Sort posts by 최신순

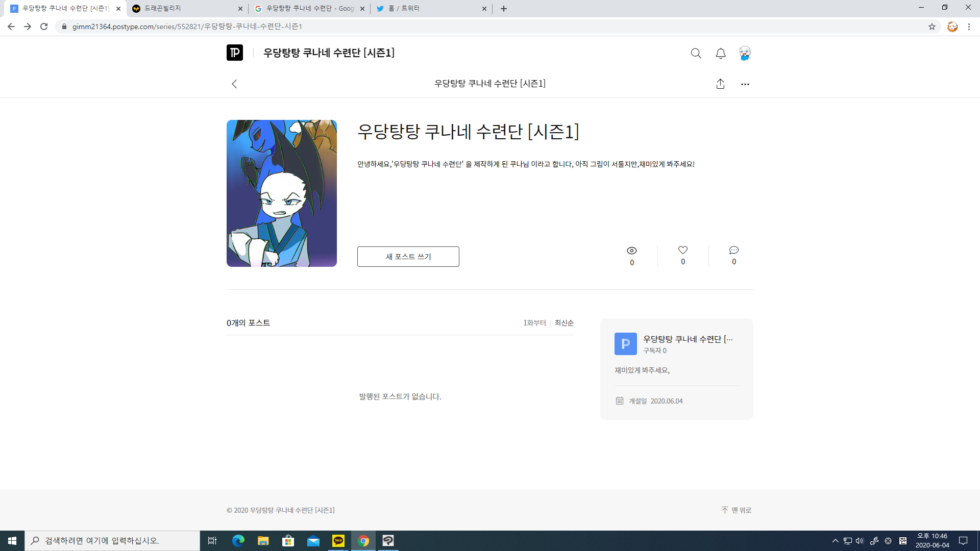coord(564,323)
